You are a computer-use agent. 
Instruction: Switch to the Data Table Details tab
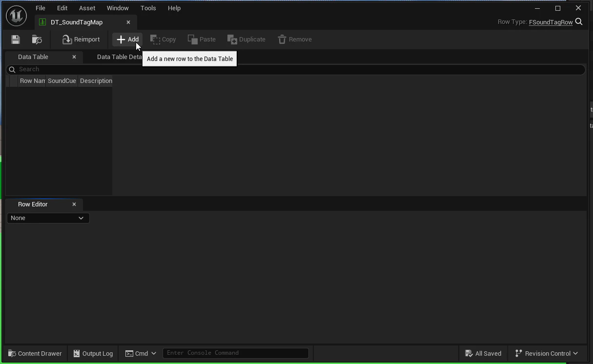119,57
